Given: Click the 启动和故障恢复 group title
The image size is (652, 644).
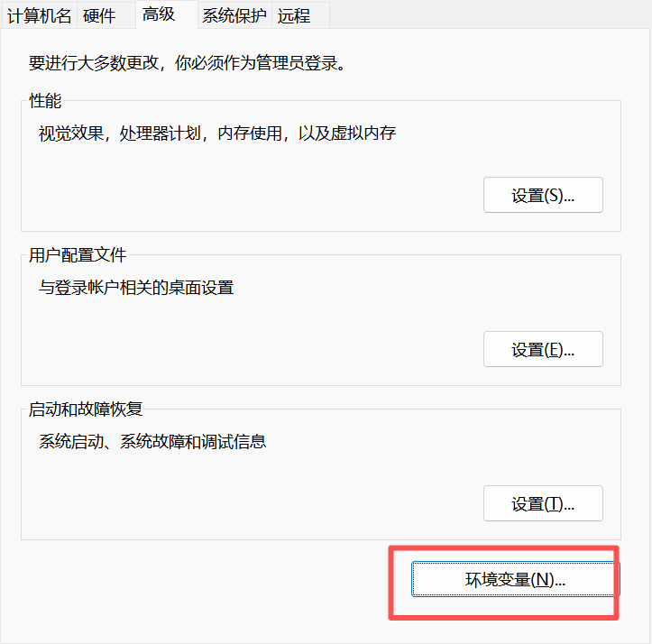Looking at the screenshot, I should [x=86, y=409].
